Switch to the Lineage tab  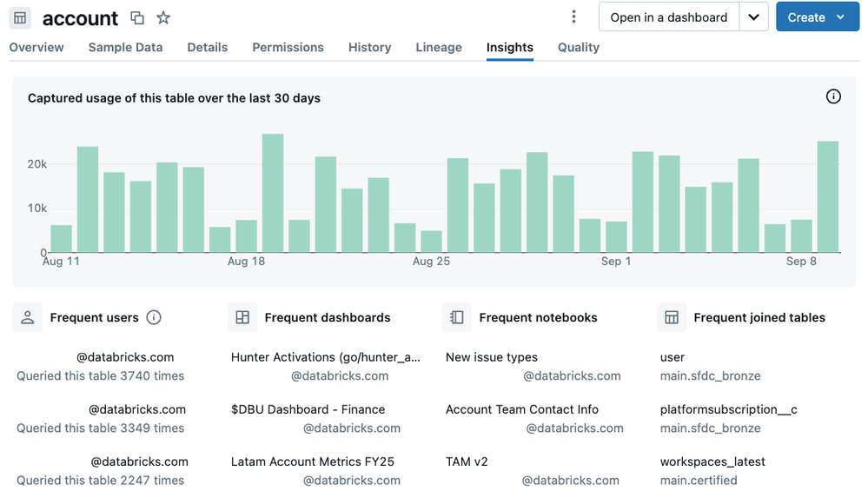point(439,48)
